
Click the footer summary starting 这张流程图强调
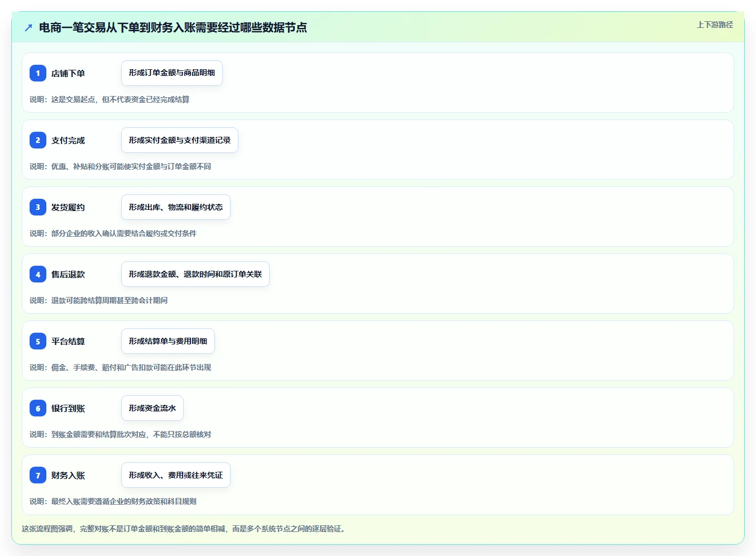click(184, 529)
